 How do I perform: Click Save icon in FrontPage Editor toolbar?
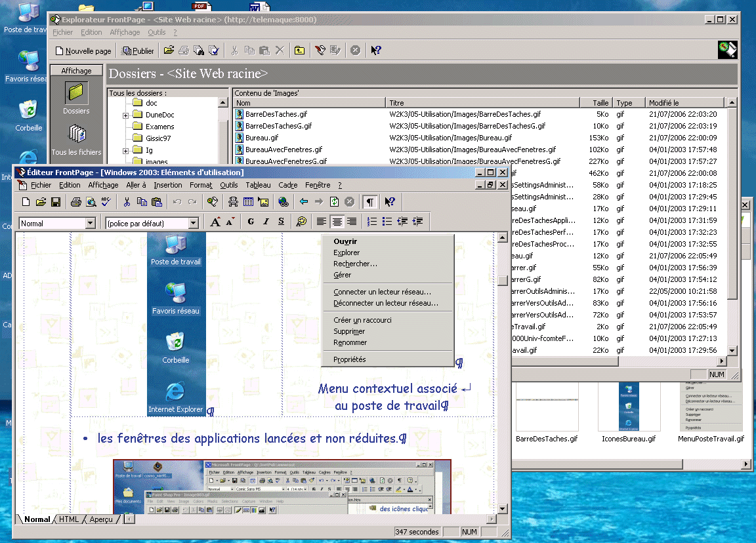pyautogui.click(x=56, y=202)
